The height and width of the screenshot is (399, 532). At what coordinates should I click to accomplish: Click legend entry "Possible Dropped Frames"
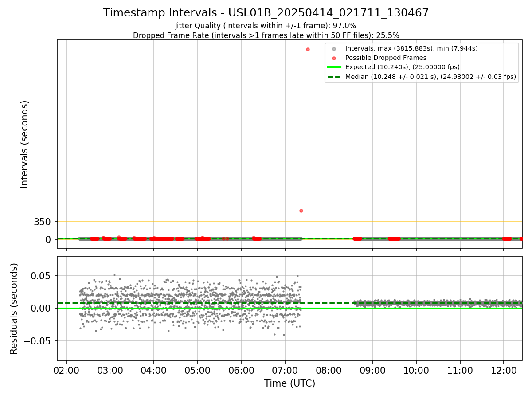pos(386,58)
